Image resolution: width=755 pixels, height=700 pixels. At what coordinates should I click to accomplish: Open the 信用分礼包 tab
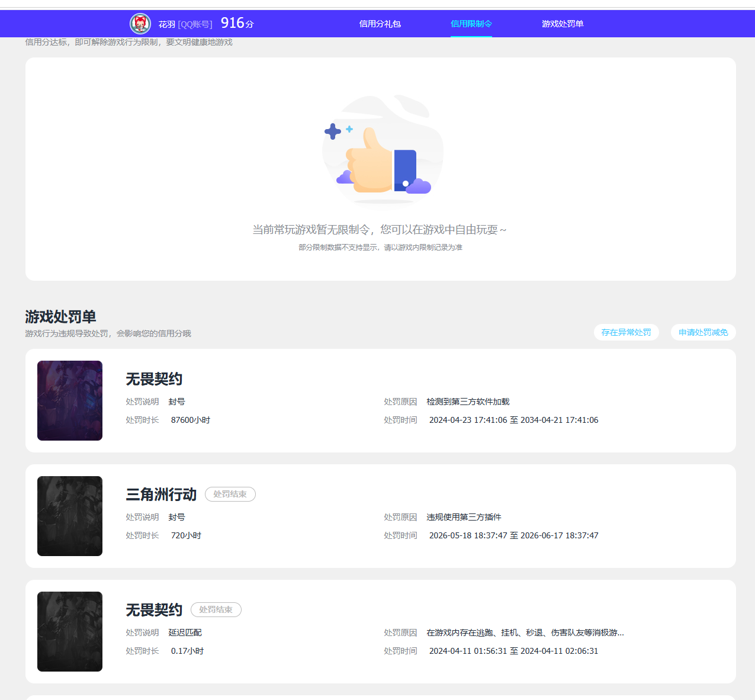(380, 24)
